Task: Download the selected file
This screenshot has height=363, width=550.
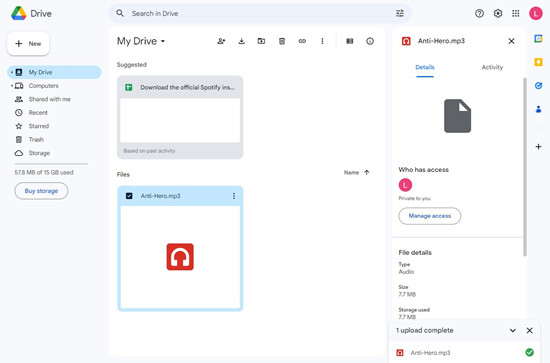Action: (241, 41)
